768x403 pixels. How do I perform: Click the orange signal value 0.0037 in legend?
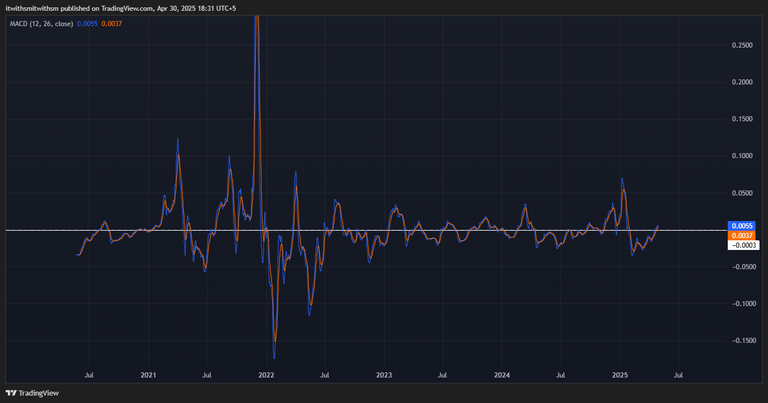coord(112,24)
